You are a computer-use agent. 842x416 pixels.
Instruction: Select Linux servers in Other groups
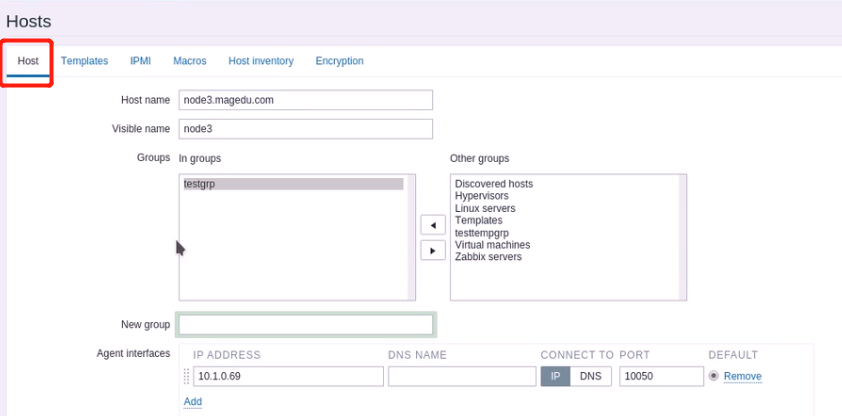[x=485, y=208]
